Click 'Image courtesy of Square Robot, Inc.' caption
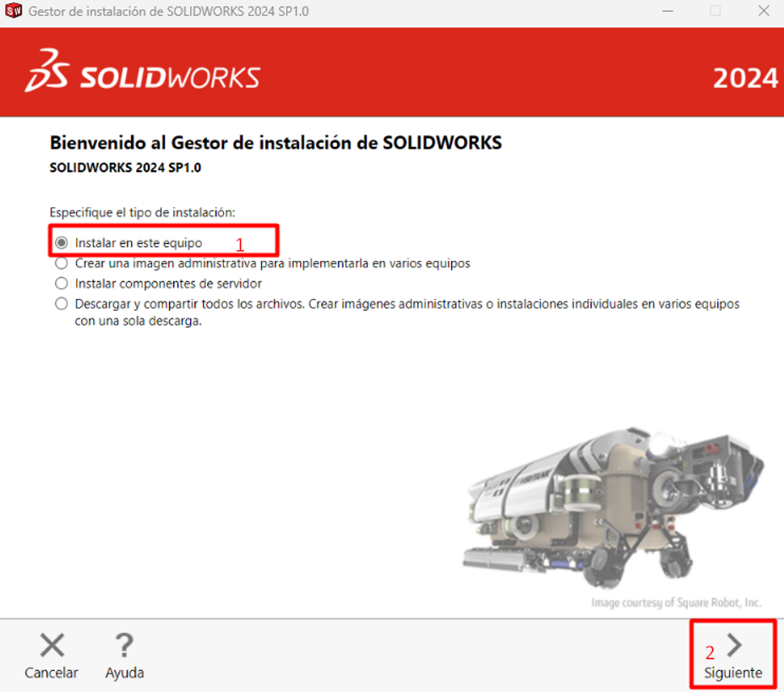This screenshot has width=784, height=692. pos(676,602)
